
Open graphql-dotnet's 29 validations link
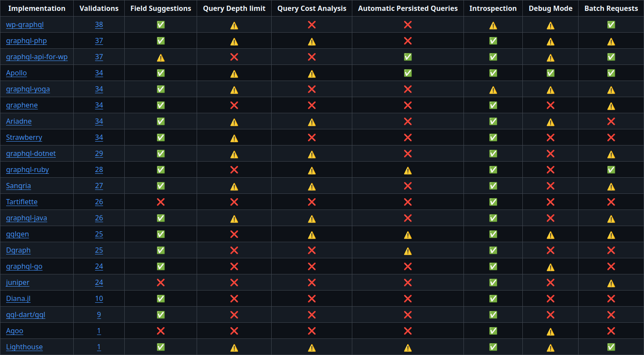[x=99, y=154]
